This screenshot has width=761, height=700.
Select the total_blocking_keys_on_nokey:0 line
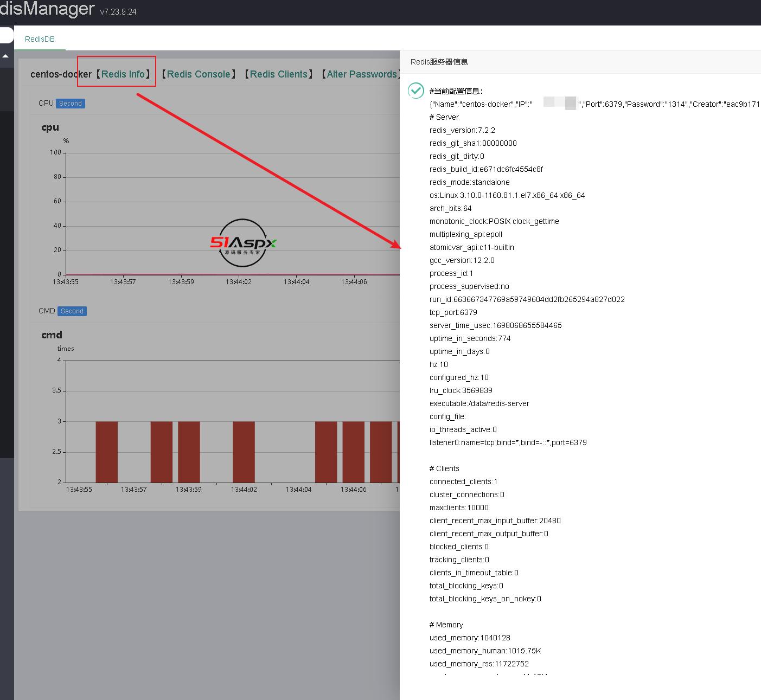tap(485, 599)
